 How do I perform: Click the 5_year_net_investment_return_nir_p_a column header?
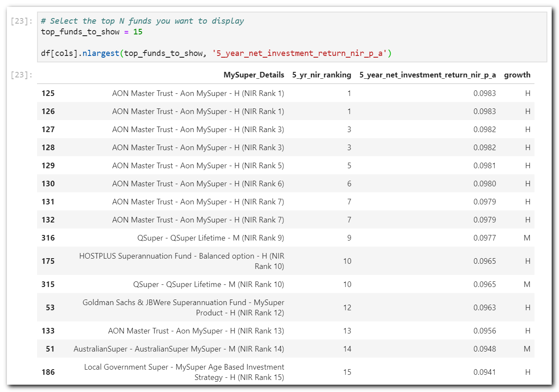pos(428,75)
